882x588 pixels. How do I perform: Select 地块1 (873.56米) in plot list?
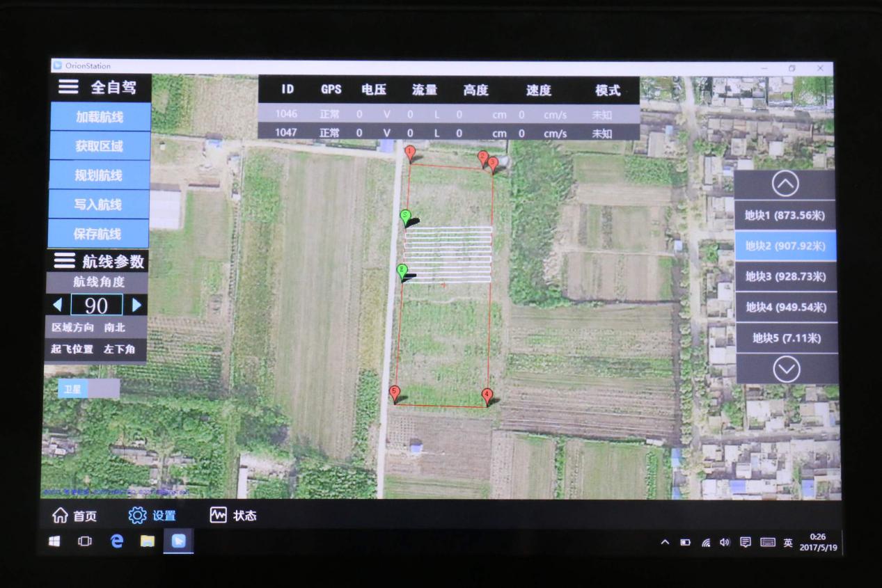(785, 215)
